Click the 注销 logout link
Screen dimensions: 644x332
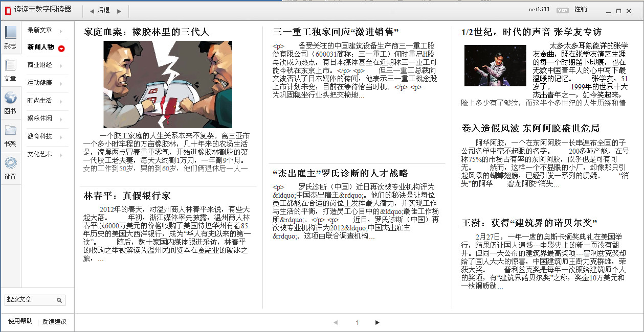click(581, 9)
